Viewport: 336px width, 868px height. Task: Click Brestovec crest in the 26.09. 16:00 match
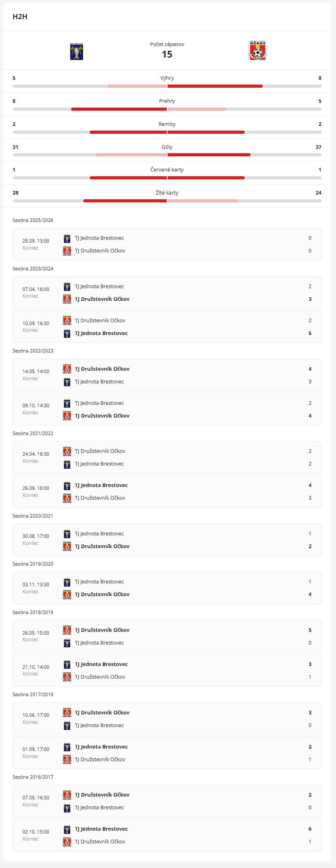coord(67,485)
